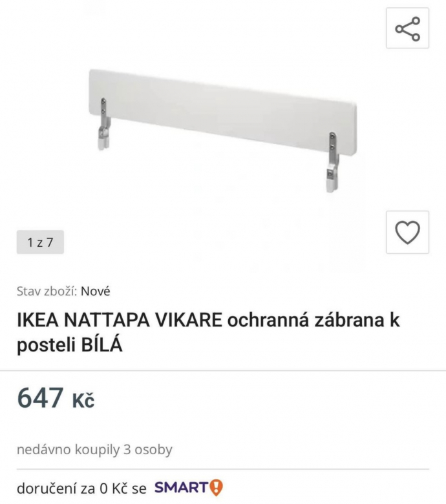This screenshot has height=504, width=446.
Task: Click the "1 z 7" image counter
Action: 40,242
